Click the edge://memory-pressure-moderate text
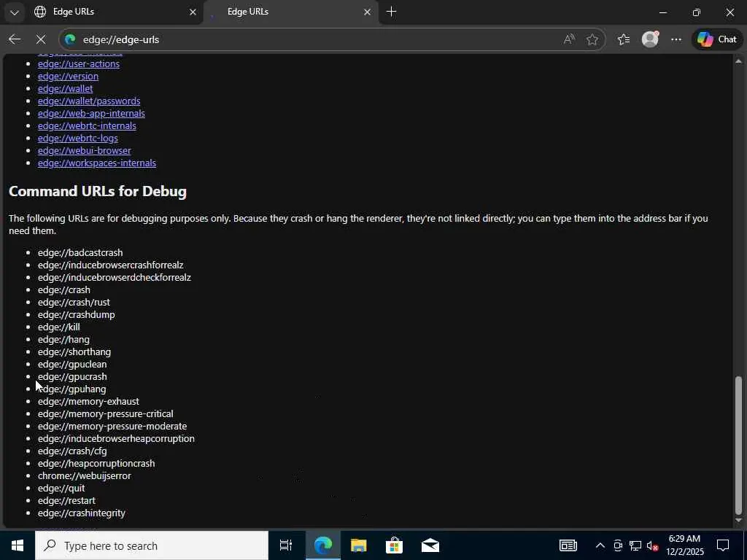This screenshot has width=747, height=560. (112, 426)
